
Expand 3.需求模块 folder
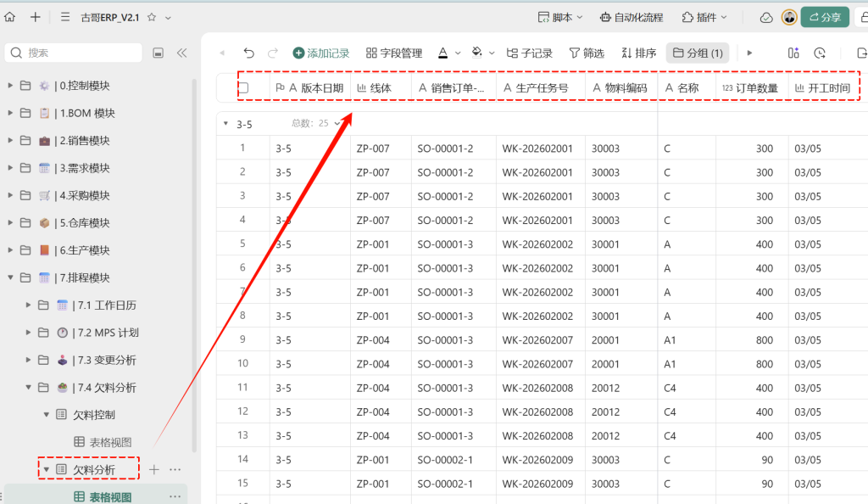(10, 168)
